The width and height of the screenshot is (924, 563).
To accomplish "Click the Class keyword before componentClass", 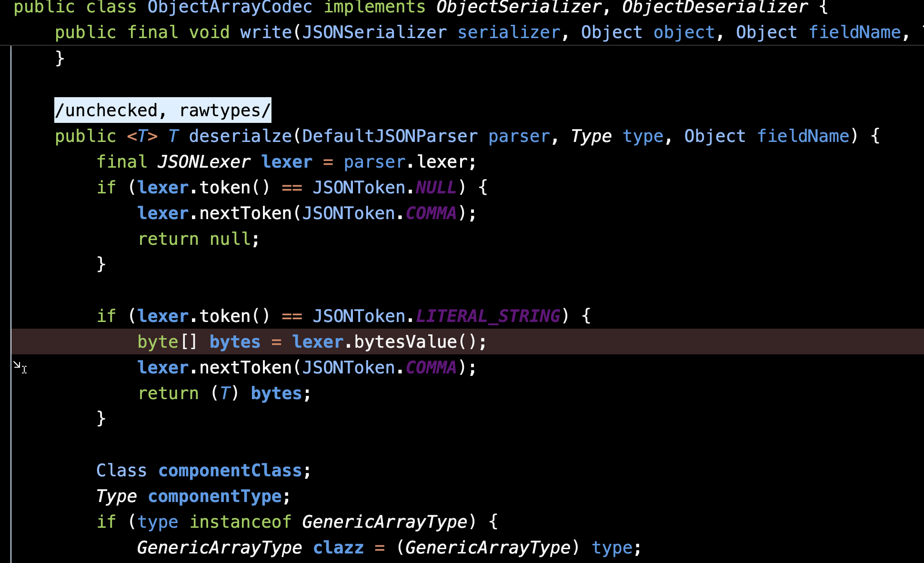I will pos(122,471).
